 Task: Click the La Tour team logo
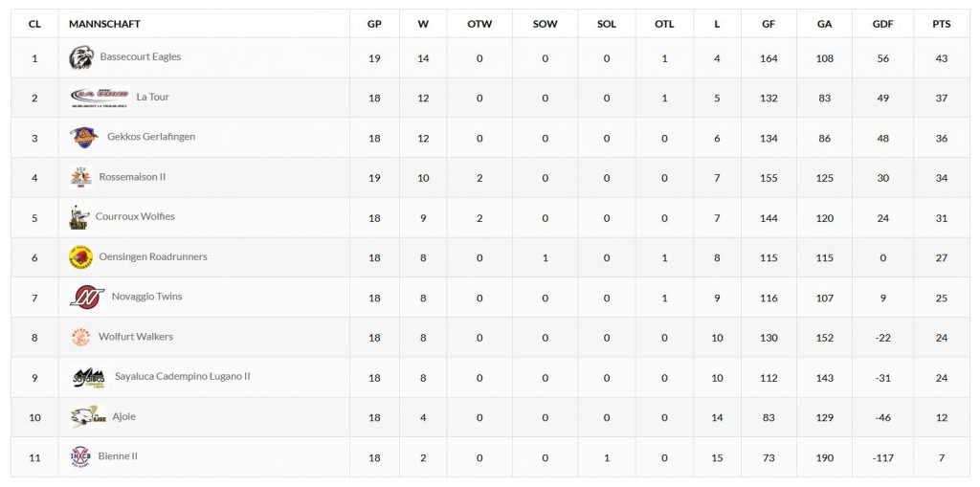(100, 98)
